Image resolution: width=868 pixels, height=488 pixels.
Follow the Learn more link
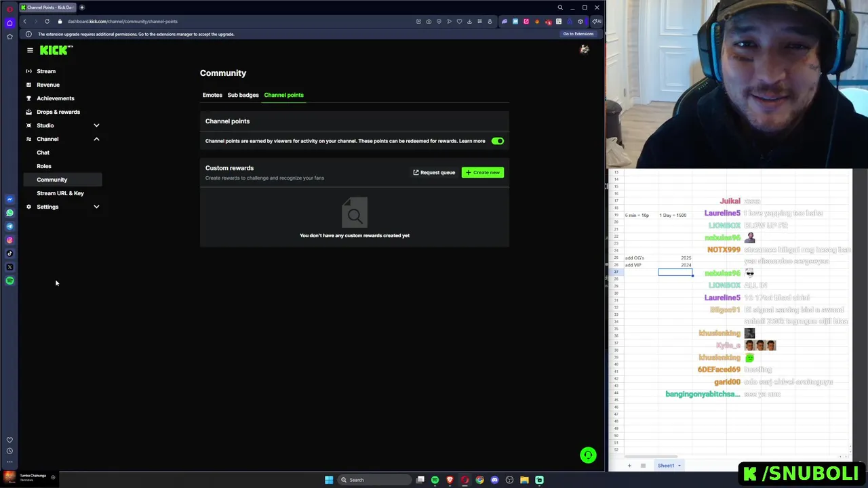[472, 141]
